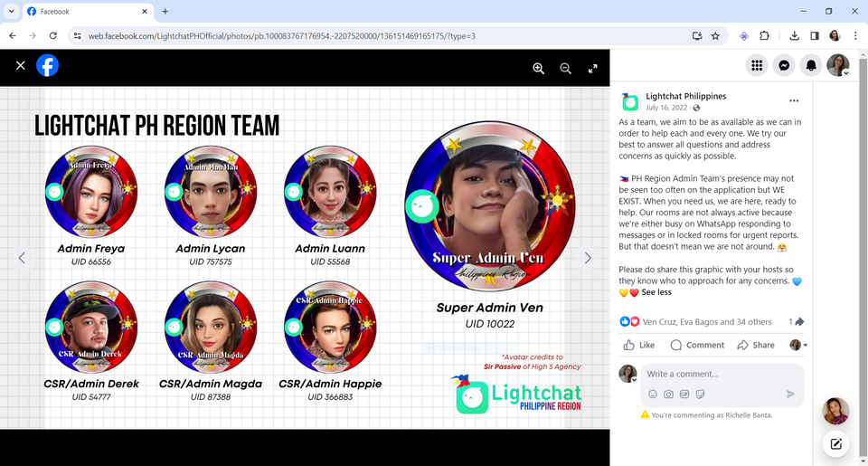Share the post
This screenshot has height=466, width=868.
[756, 346]
